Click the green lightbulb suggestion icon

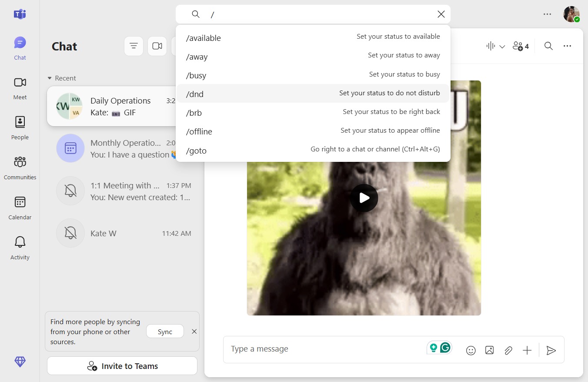(x=433, y=348)
